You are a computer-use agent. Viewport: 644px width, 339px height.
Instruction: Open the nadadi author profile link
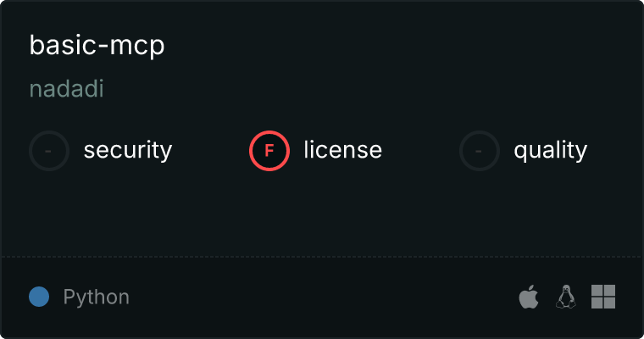tap(67, 89)
